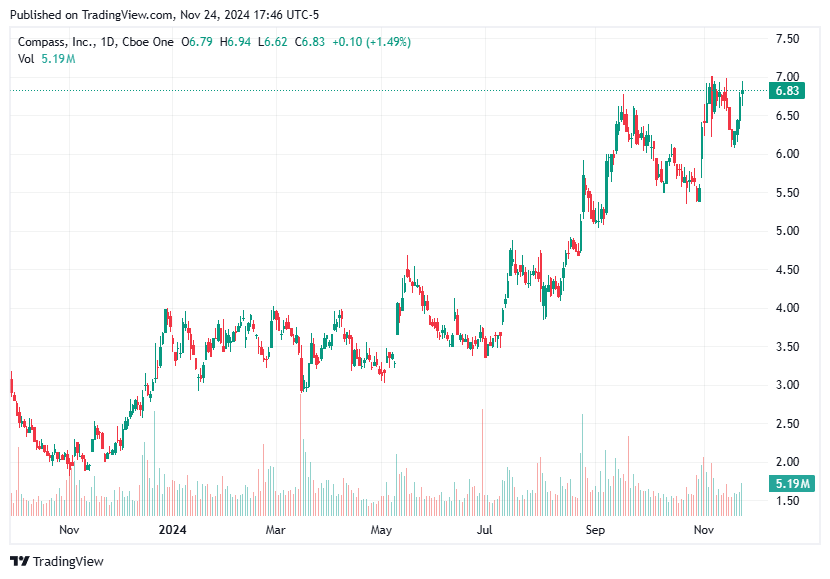Screen dimensions: 830x579
Task: Click the TradingView wordmark text
Action: click(68, 562)
